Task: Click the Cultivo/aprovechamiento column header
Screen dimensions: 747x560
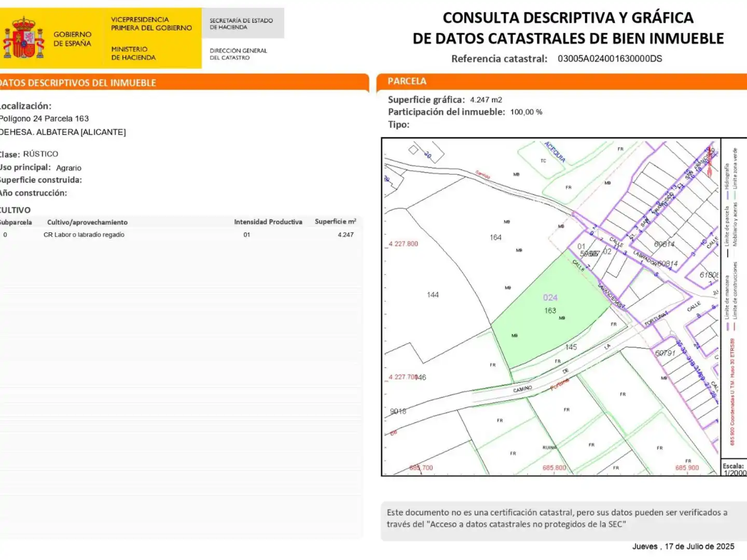Action: tap(87, 222)
